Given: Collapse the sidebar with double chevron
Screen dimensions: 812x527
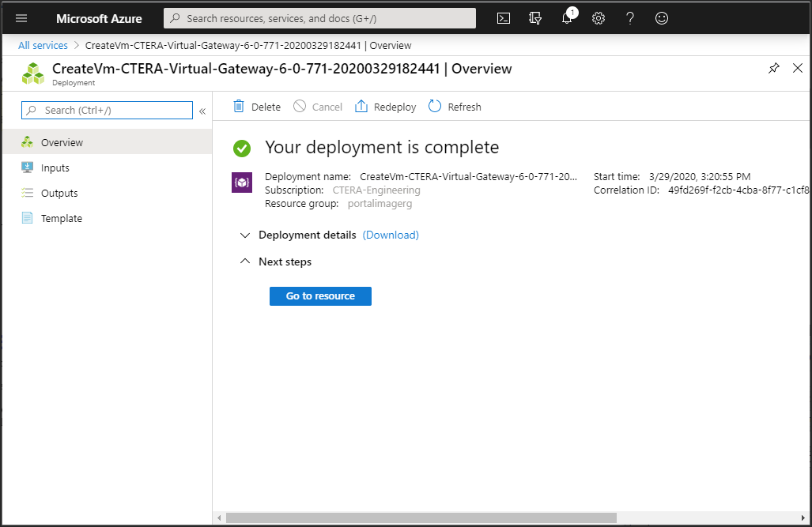Looking at the screenshot, I should click(202, 111).
